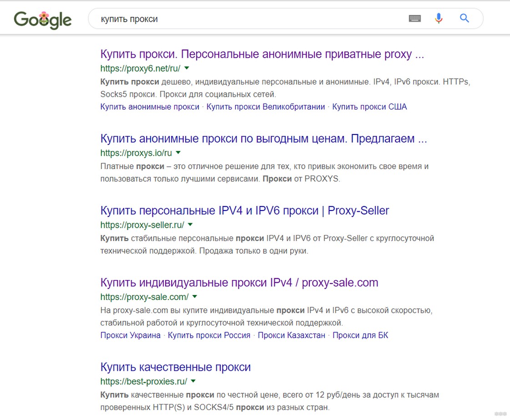This screenshot has width=510, height=420.
Task: Open sitelink 'Купить прокси Великобритании'
Action: tap(266, 107)
